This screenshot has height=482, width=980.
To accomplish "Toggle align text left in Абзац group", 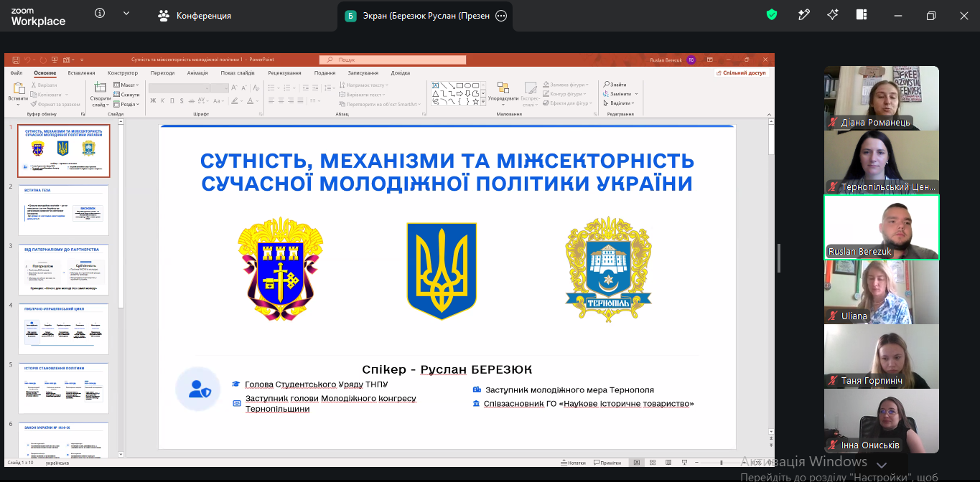I will click(271, 100).
